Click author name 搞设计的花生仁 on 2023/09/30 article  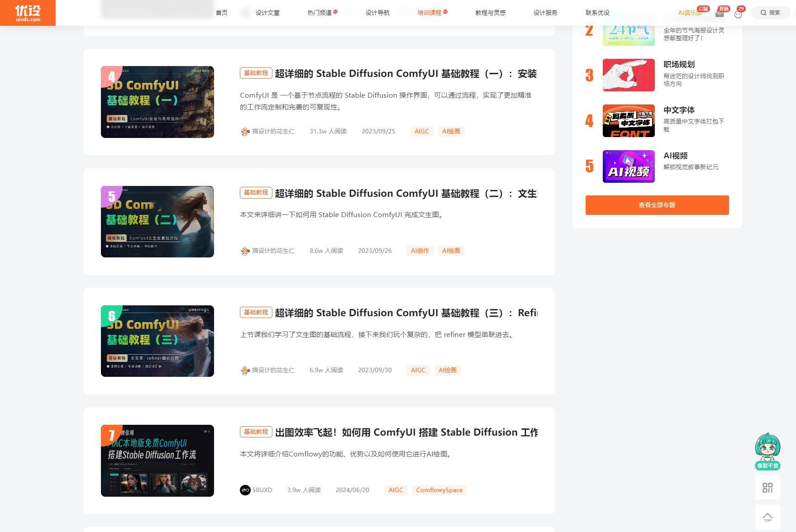click(x=273, y=370)
